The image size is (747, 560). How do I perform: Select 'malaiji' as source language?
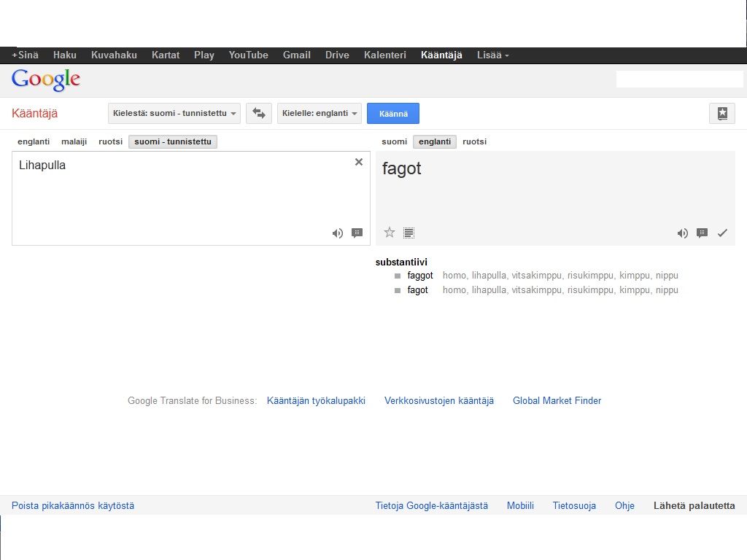tap(74, 141)
